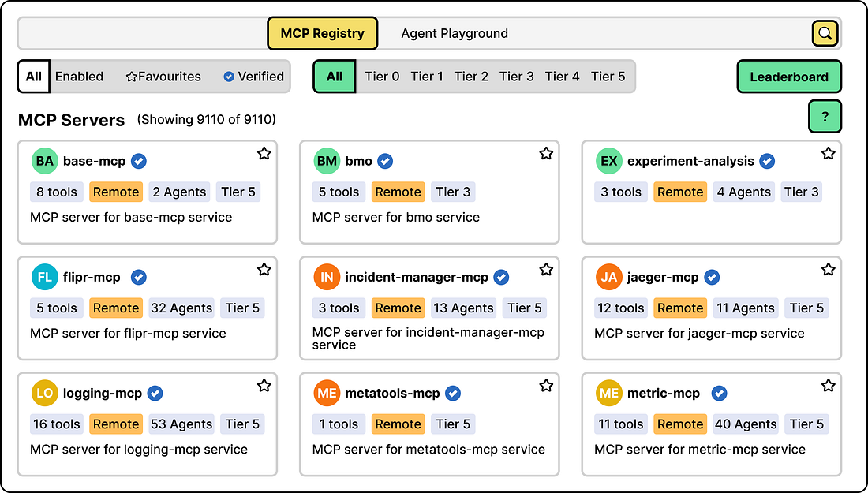Click verified badge next to flipr-mcp
868x493 pixels.
tap(138, 277)
